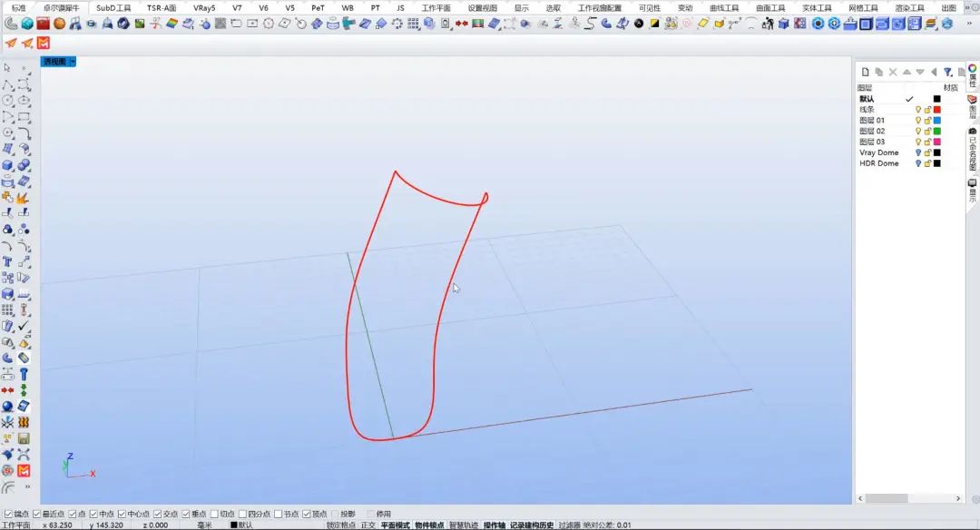This screenshot has width=980, height=530.
Task: Switch to the SubD工具 toolbar tab
Action: 114,7
